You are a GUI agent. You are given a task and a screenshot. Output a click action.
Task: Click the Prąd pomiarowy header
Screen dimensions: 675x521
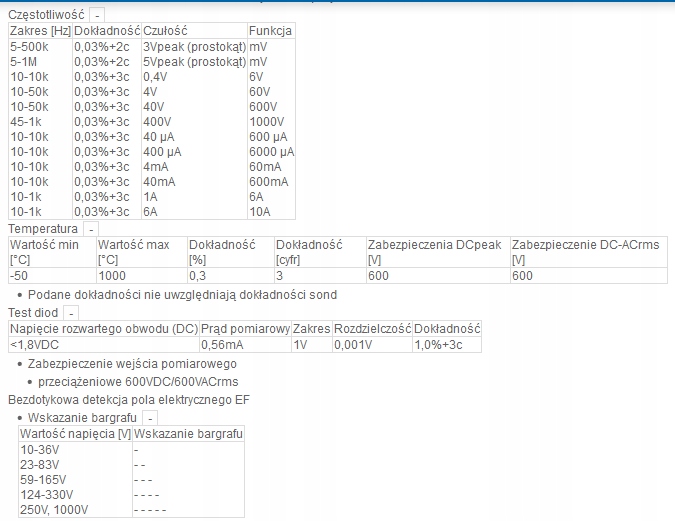(245, 329)
